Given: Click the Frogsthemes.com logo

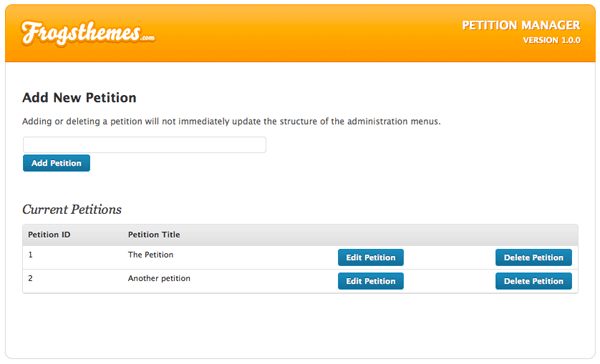Looking at the screenshot, I should (x=88, y=33).
